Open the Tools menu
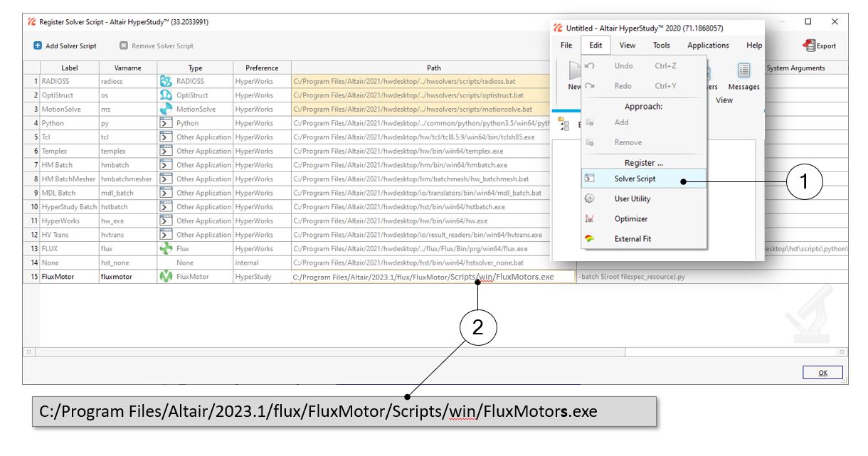868x456 pixels. [661, 46]
